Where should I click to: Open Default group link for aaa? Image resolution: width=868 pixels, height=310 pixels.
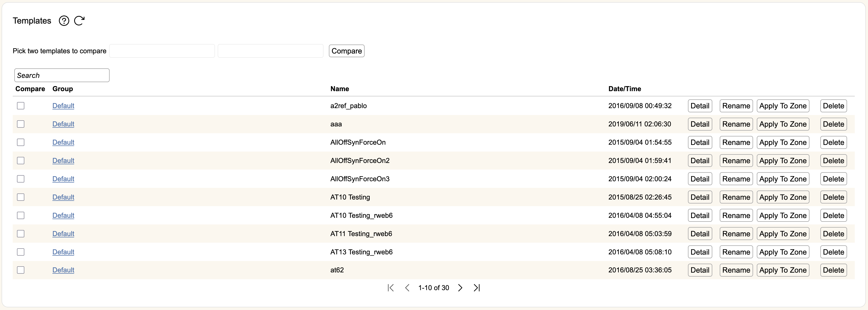click(63, 124)
